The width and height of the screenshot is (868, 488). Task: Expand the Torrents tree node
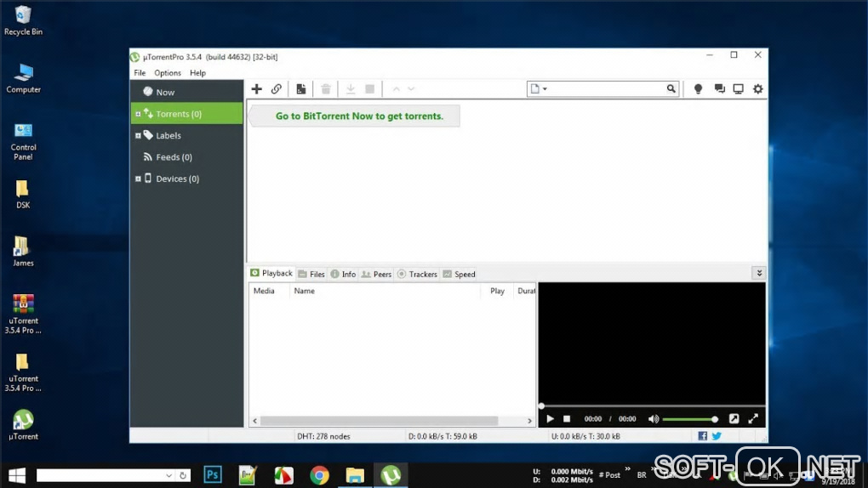tap(138, 114)
